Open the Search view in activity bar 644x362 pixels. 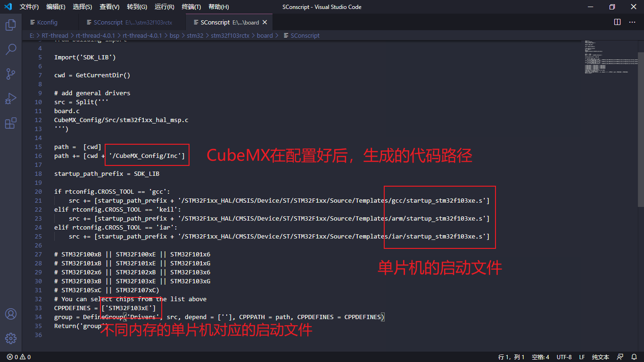[10, 49]
